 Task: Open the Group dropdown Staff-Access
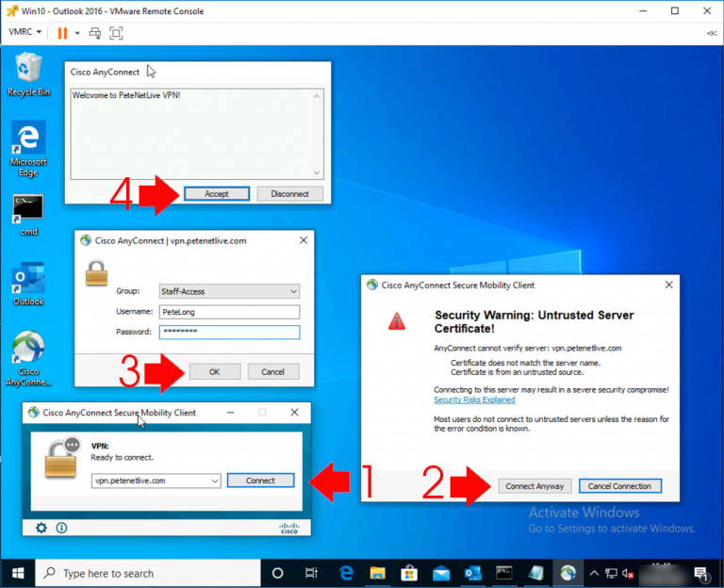[x=229, y=291]
